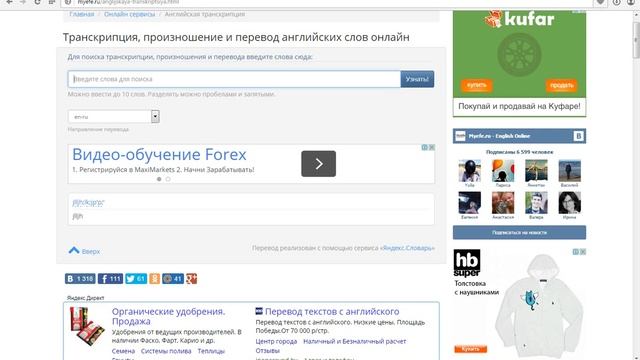This screenshot has width=640, height=360.
Task: Open Валера's avatar in the VK widget
Action: click(x=536, y=202)
